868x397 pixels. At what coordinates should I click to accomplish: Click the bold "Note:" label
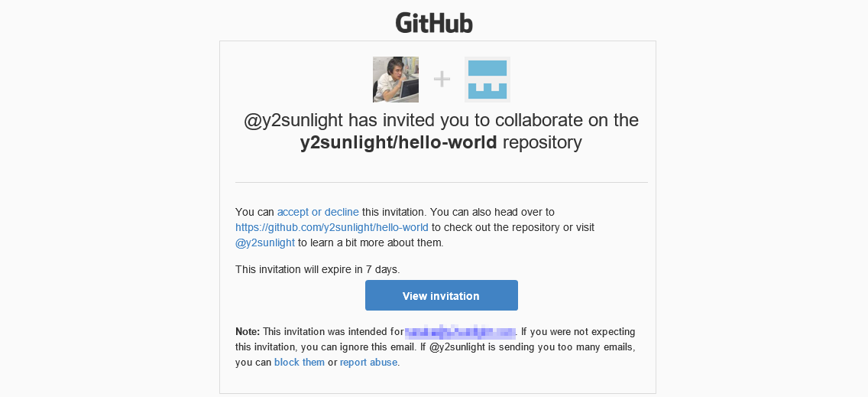(248, 332)
